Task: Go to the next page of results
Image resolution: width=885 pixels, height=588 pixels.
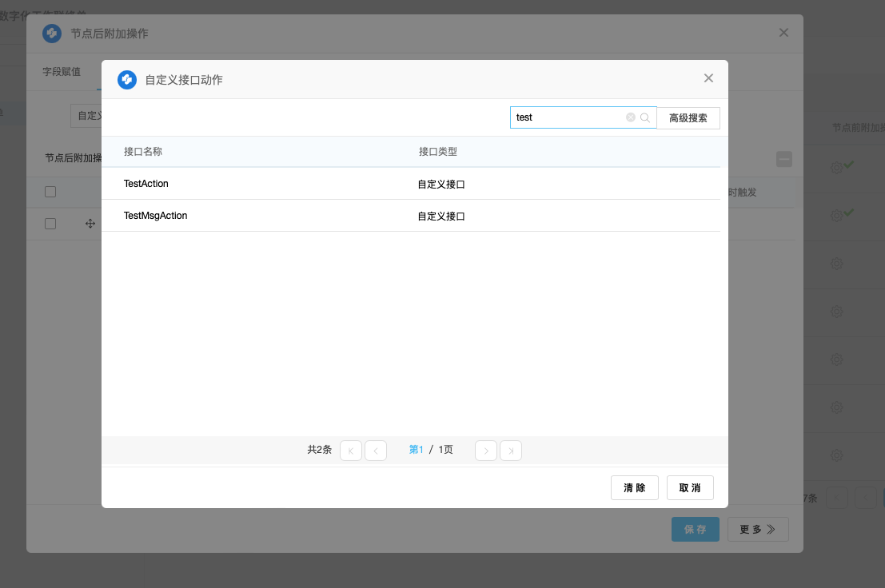Action: pyautogui.click(x=486, y=451)
